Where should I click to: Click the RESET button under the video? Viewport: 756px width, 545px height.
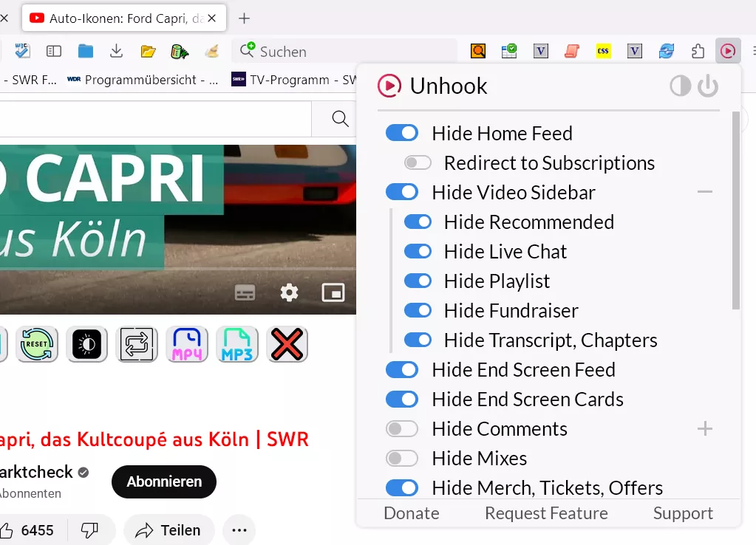click(x=37, y=344)
